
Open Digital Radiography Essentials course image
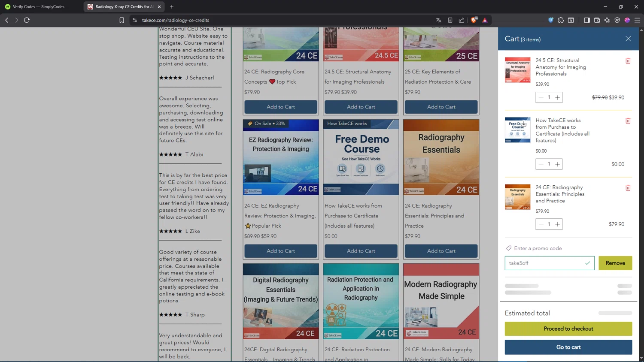281,302
